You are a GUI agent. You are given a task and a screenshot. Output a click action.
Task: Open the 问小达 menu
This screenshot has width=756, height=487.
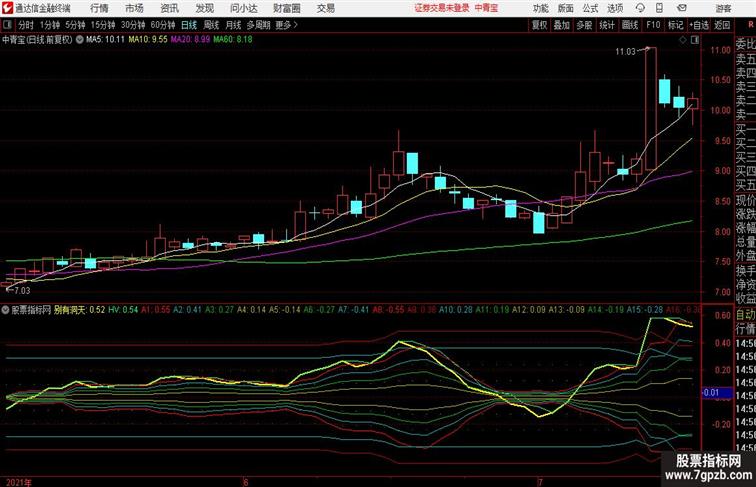coord(243,8)
